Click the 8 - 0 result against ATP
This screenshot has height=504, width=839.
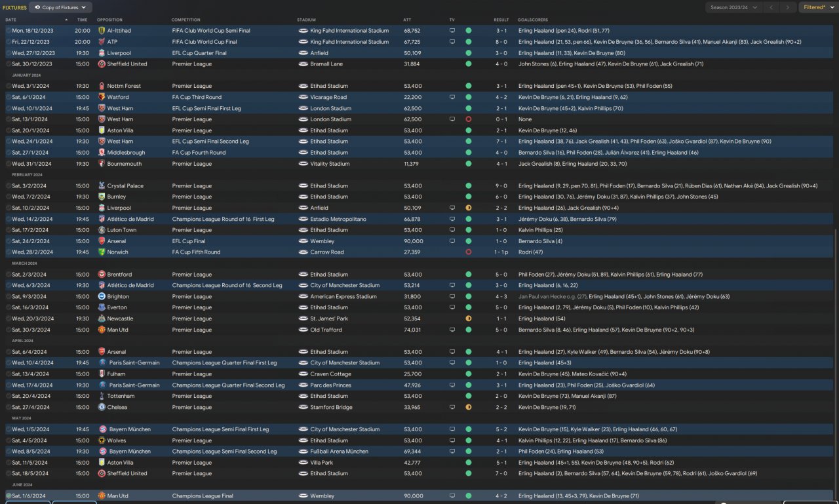pyautogui.click(x=501, y=42)
